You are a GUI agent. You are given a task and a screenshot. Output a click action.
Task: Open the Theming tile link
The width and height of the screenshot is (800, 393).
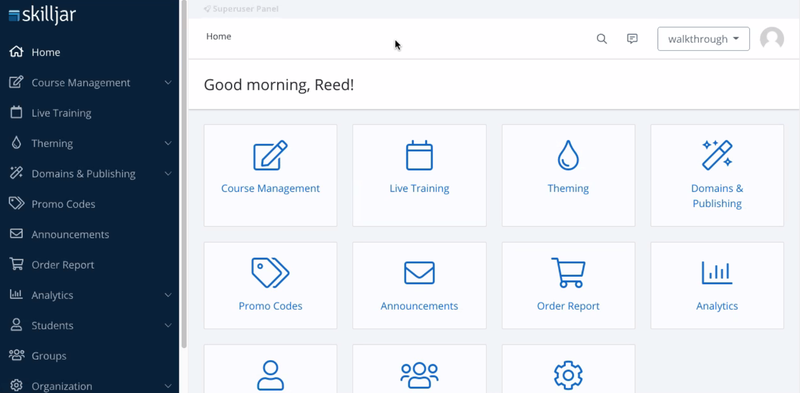click(568, 188)
